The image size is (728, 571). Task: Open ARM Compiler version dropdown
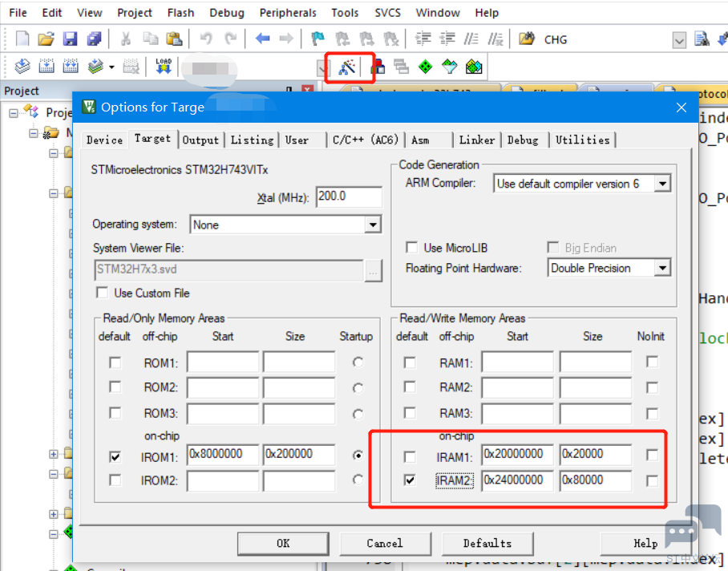tap(662, 184)
